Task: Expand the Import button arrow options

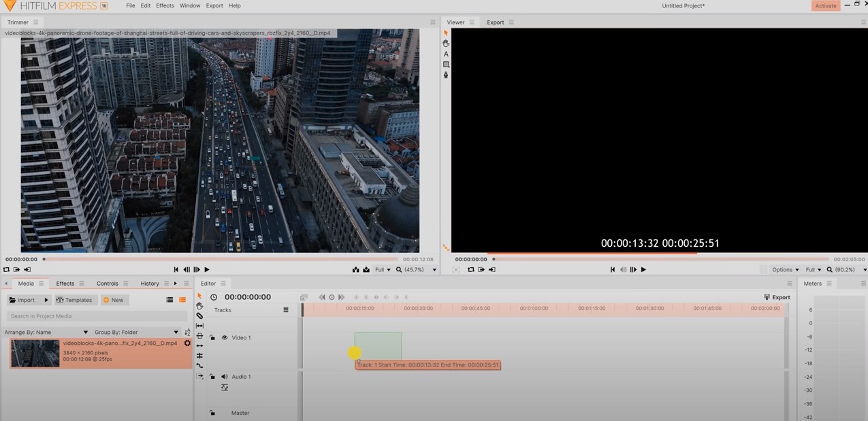Action: (x=46, y=300)
